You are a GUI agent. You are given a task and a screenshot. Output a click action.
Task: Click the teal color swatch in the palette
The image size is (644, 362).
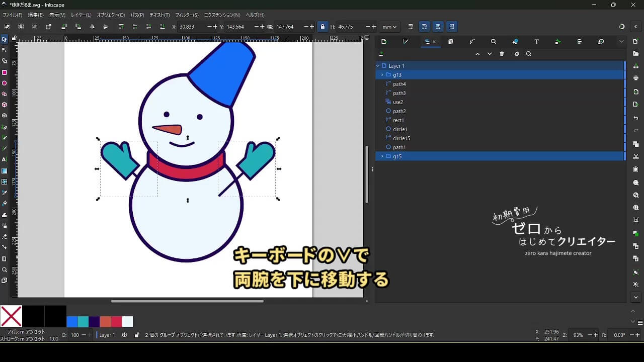pyautogui.click(x=83, y=322)
